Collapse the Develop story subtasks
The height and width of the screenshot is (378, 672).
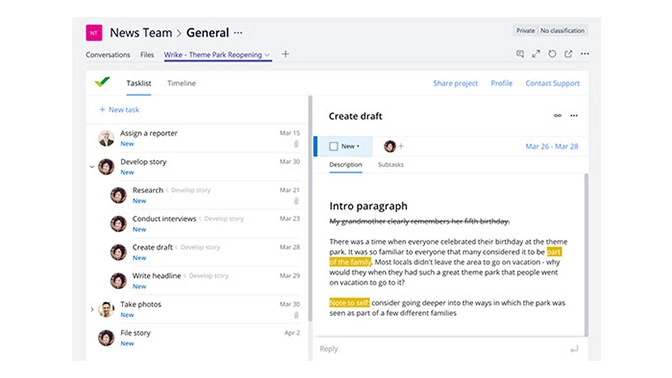[x=92, y=167]
